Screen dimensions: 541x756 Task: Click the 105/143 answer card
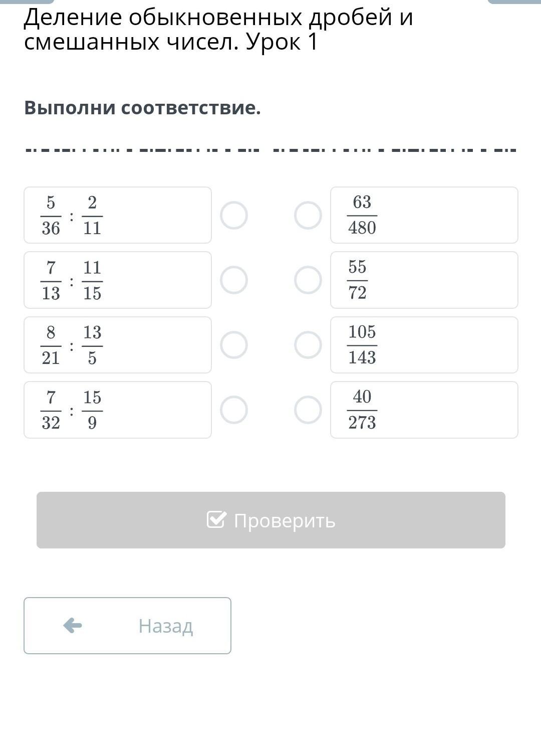[424, 345]
